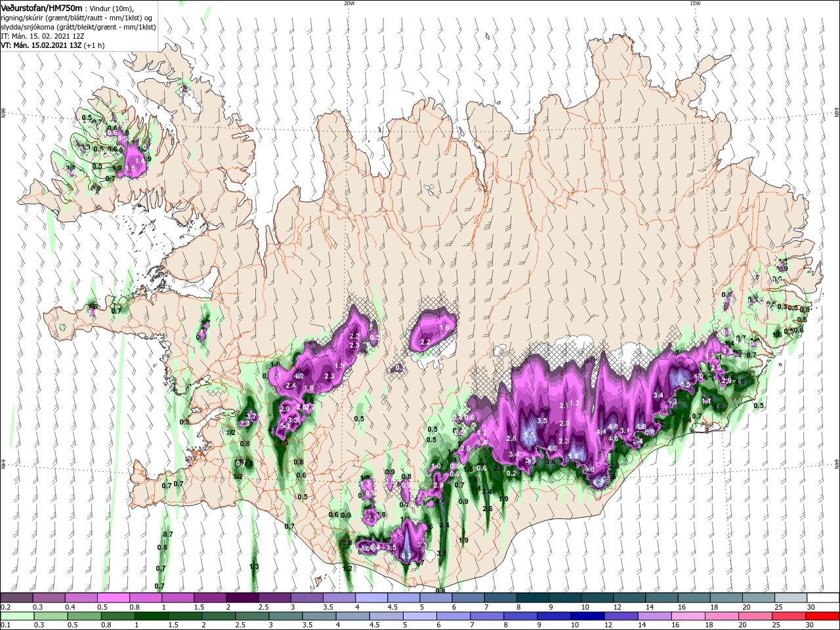Select the dark mauve 0.2 swatch in upper legend
This screenshot has width=840, height=630.
point(16,598)
